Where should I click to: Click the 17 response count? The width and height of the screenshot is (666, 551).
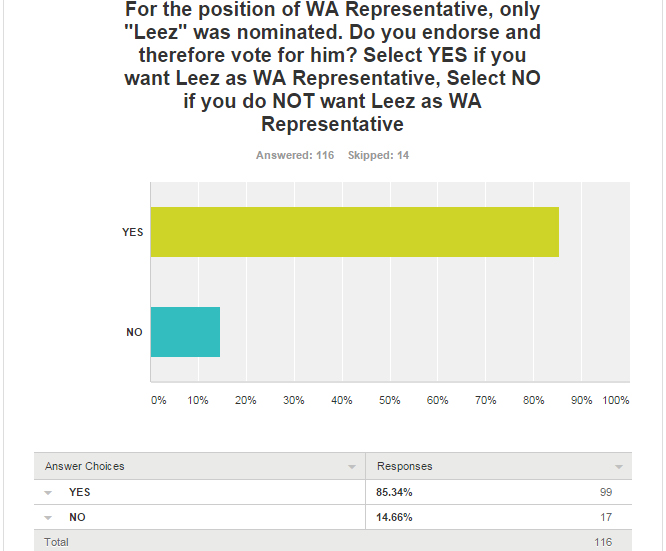pos(606,517)
